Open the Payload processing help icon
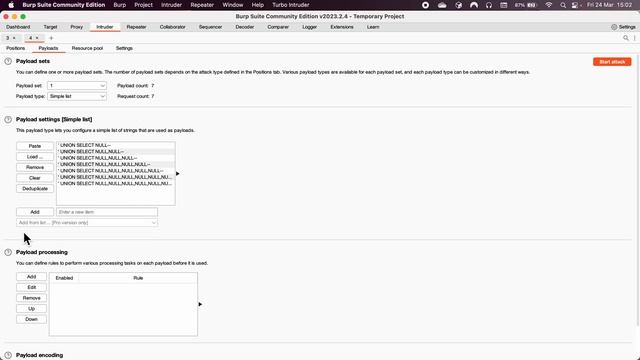Screen dimensions: 640x360 (8, 252)
